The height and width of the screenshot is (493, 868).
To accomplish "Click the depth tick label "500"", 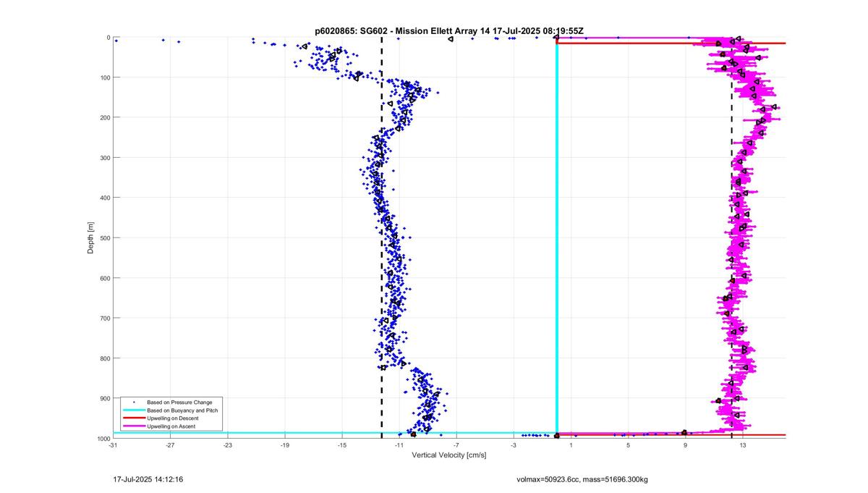I will pyautogui.click(x=104, y=237).
